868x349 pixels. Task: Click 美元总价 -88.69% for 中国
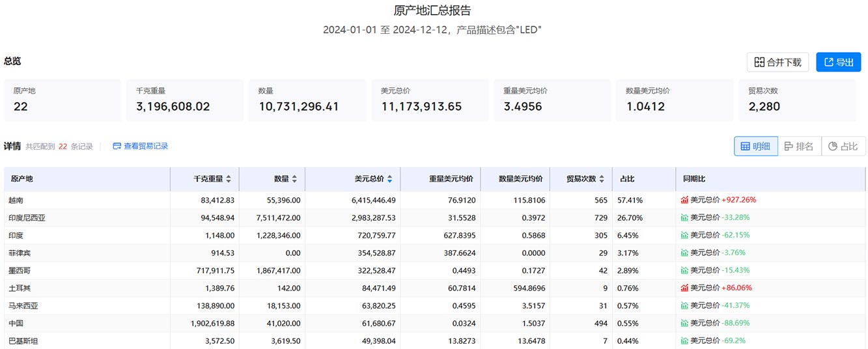click(720, 323)
